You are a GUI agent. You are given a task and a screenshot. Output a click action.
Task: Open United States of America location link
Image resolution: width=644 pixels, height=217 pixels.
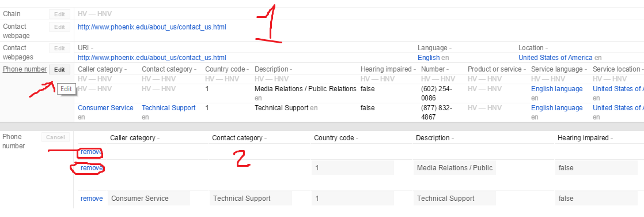555,58
